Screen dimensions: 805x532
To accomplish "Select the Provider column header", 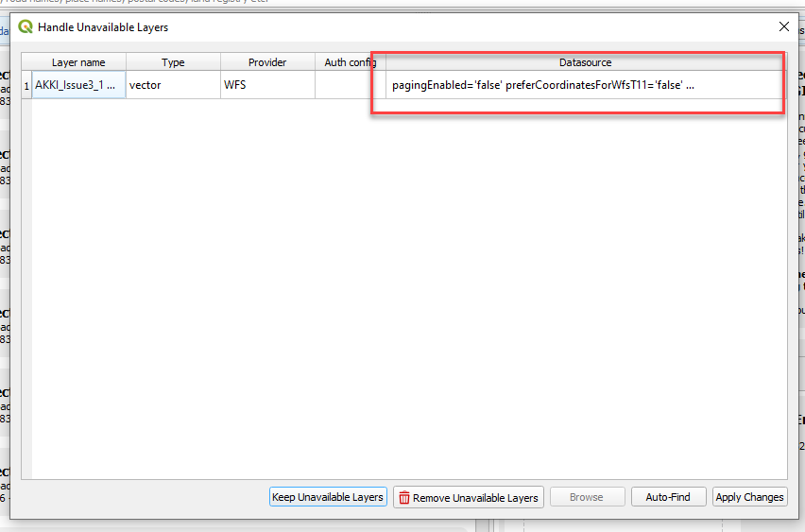I will (267, 62).
